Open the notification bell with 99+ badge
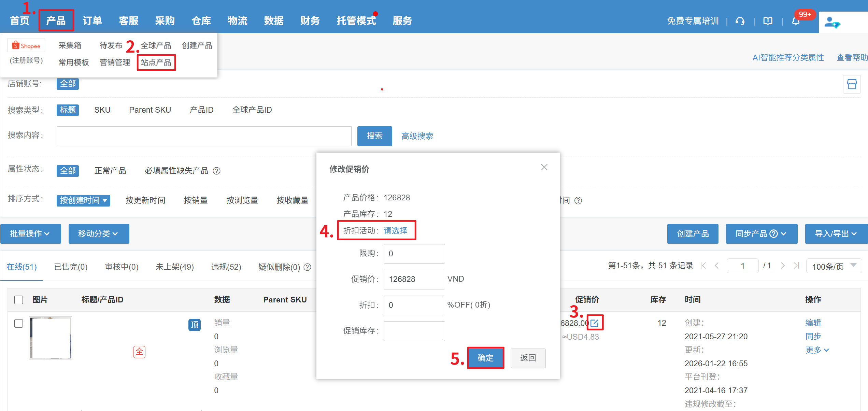This screenshot has height=411, width=868. (x=796, y=21)
